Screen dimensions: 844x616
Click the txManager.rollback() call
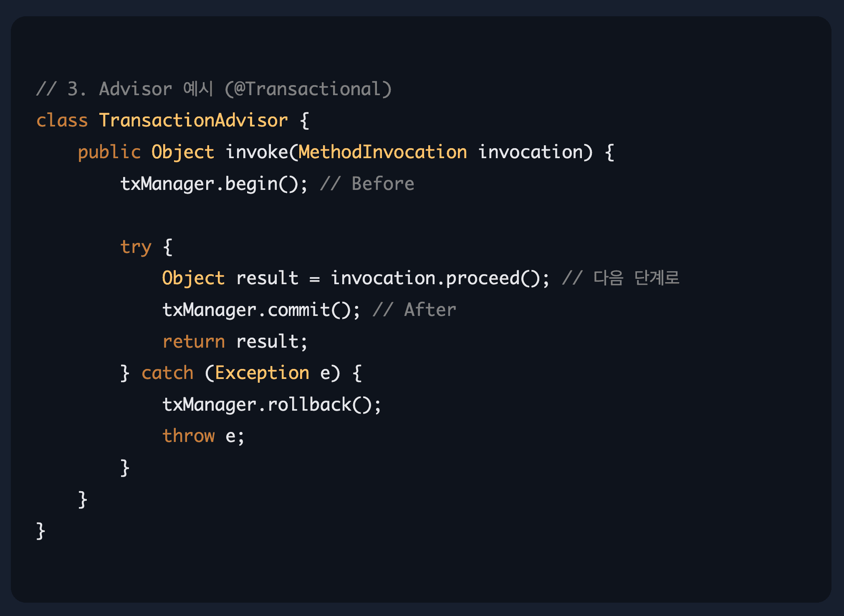point(271,405)
